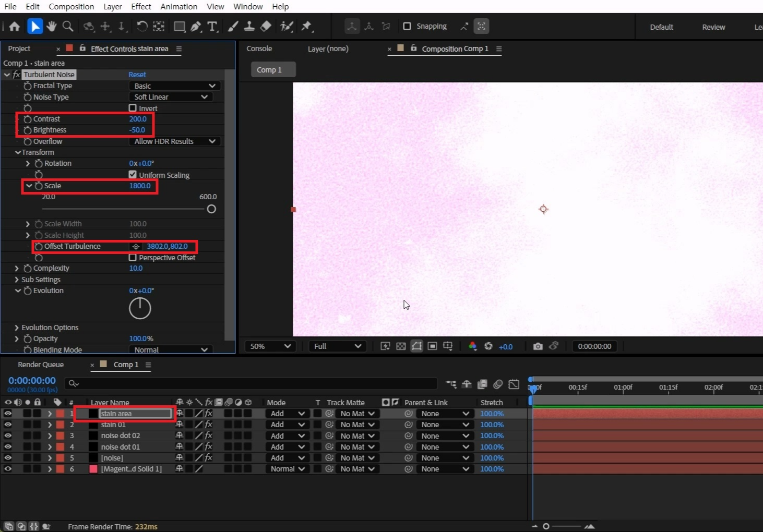Screen dimensions: 763x532
Task: Expand Evolution Options group
Action: point(17,328)
